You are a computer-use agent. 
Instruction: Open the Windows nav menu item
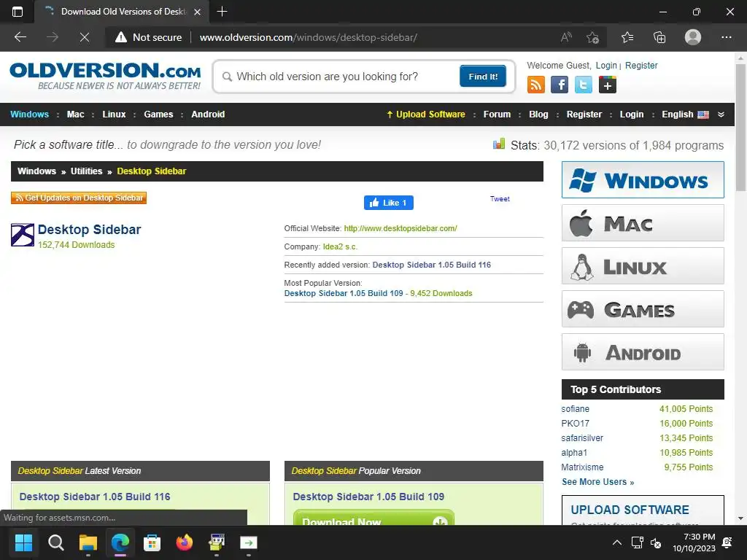[29, 114]
